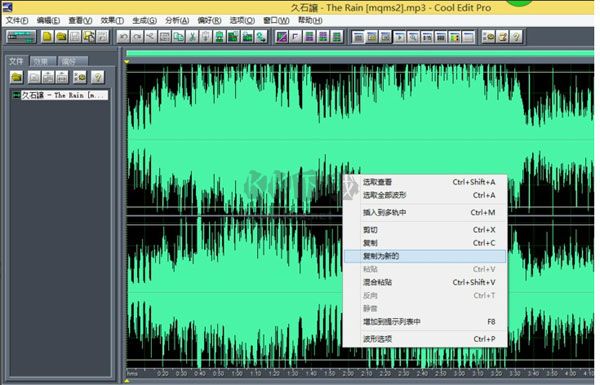This screenshot has height=385, width=600.
Task: Open the 查看(V) menu
Action: click(x=80, y=20)
